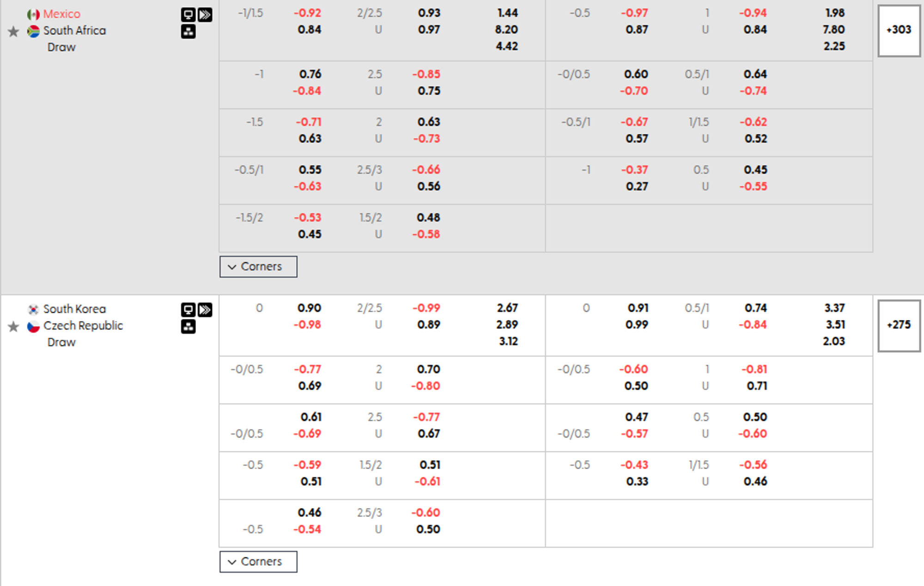
Task: Open the South Africa team name link
Action: click(x=74, y=31)
